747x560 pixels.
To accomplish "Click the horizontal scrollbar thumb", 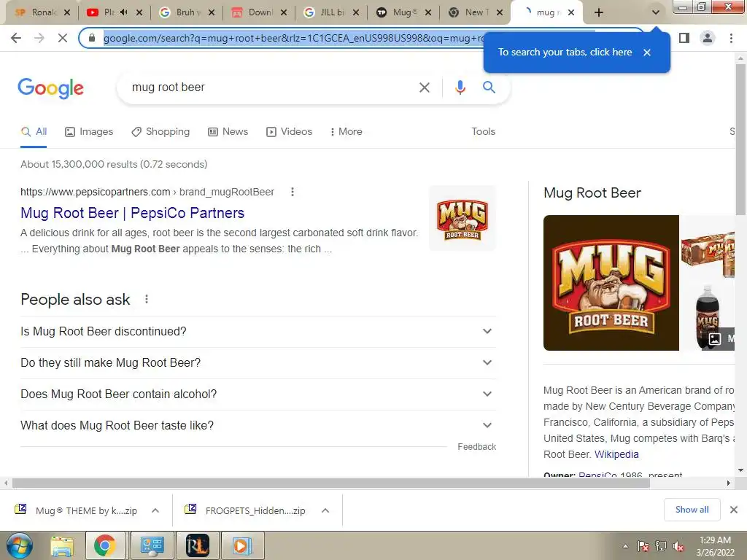I will coord(331,483).
